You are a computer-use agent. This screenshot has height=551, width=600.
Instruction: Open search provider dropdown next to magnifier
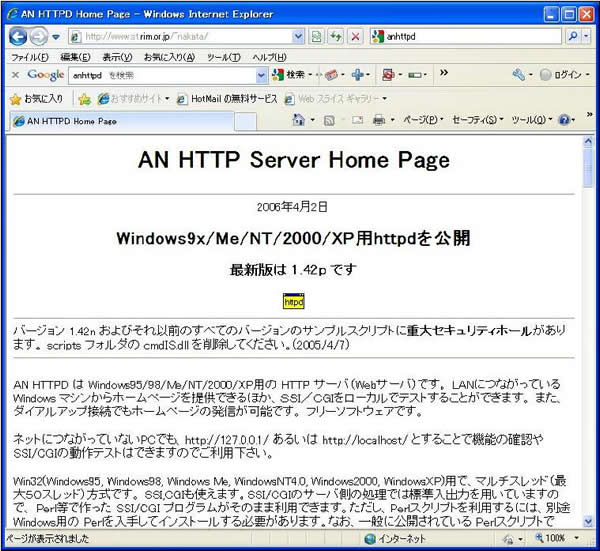pyautogui.click(x=586, y=36)
